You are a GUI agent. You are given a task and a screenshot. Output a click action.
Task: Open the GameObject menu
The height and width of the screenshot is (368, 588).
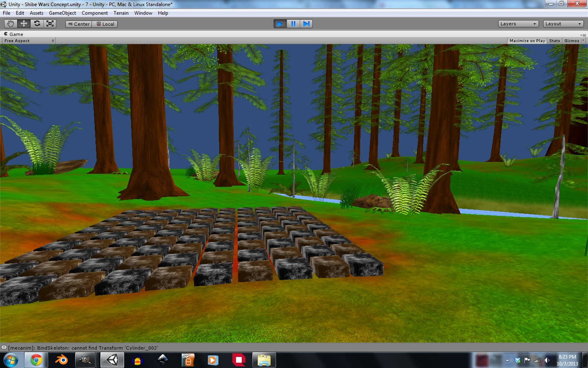tap(62, 13)
